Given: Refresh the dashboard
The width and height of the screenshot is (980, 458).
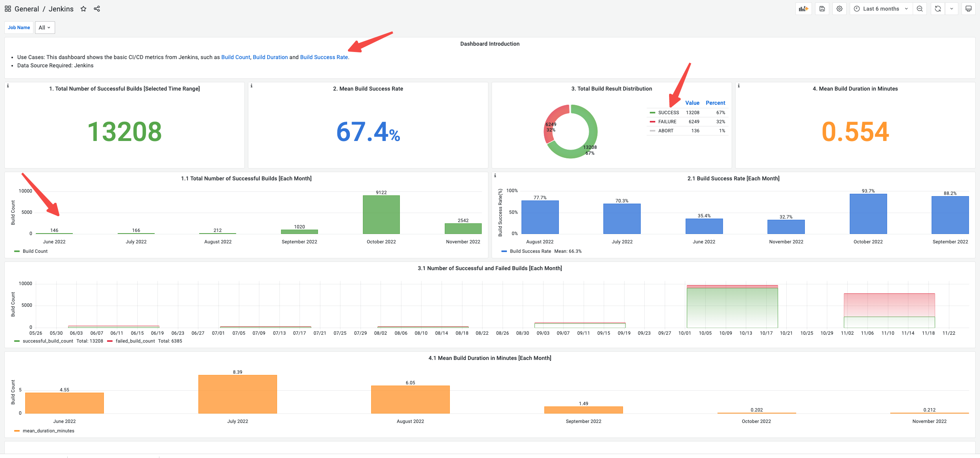Looking at the screenshot, I should pyautogui.click(x=938, y=9).
